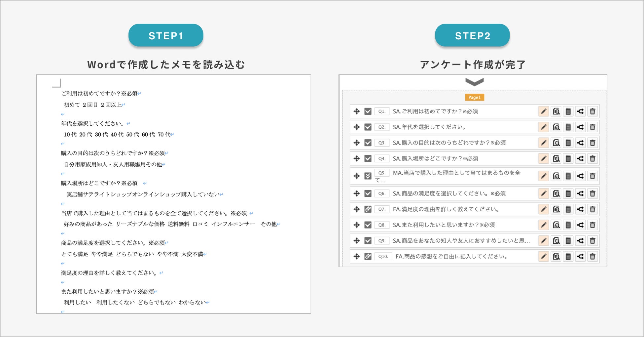Screen dimensions: 644x337
Task: Click the notepad icon in the Q1 row
Action: [568, 111]
